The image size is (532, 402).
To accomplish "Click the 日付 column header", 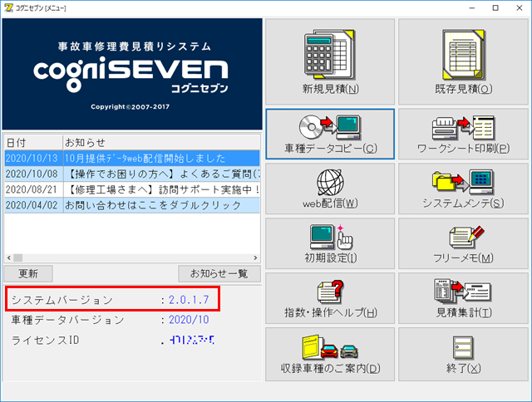I will point(33,142).
